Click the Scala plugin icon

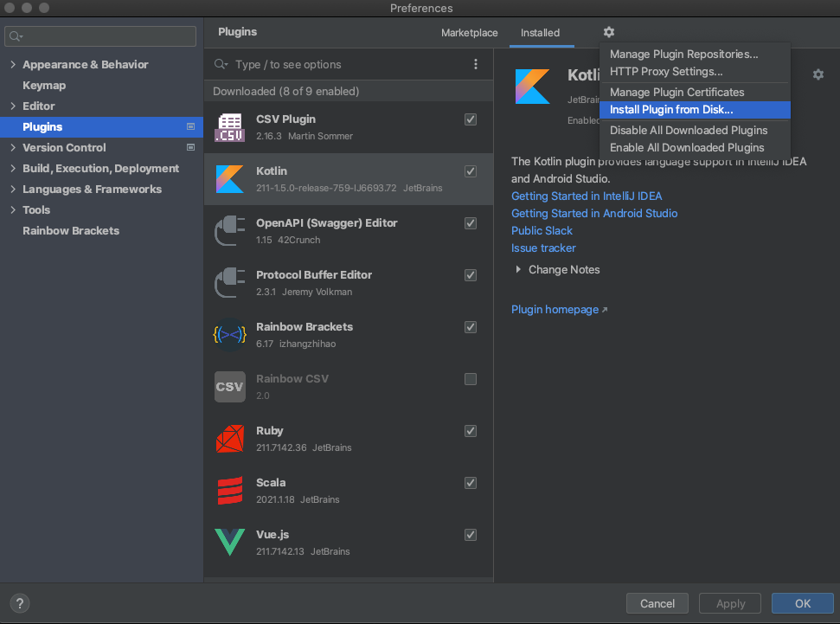click(x=230, y=491)
